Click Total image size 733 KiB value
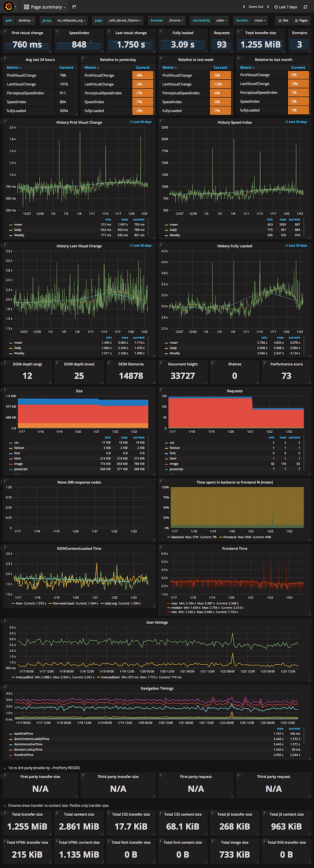This screenshot has width=314, height=868. [235, 854]
